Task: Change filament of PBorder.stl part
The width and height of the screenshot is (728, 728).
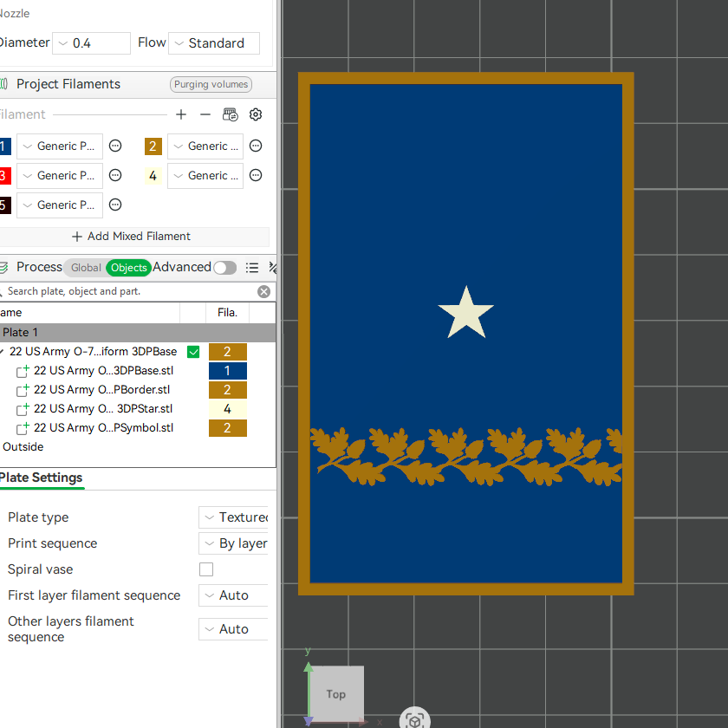Action: pos(227,390)
